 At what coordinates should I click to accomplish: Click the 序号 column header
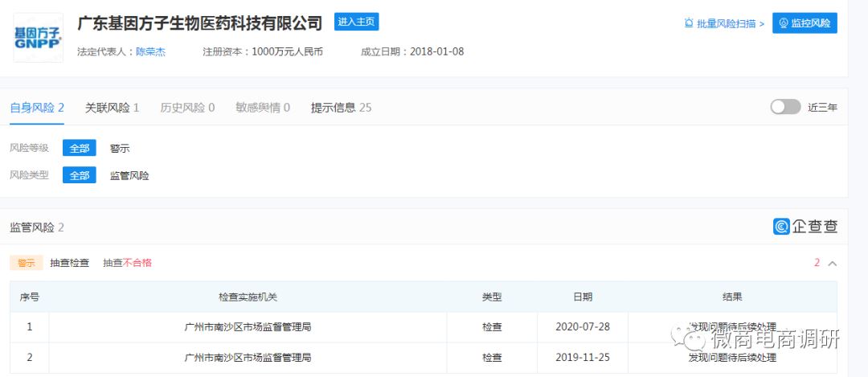pyautogui.click(x=30, y=297)
